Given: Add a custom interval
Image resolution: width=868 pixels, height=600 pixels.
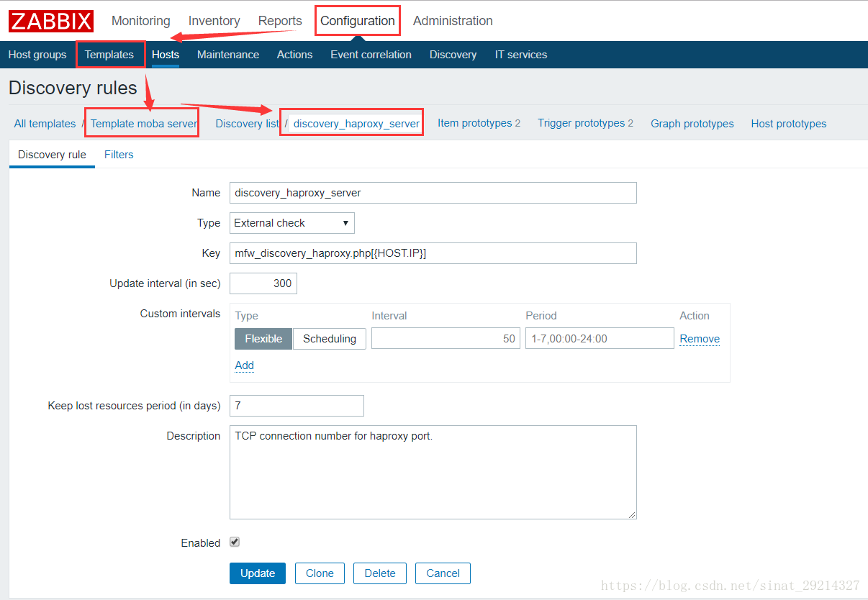Looking at the screenshot, I should [245, 365].
